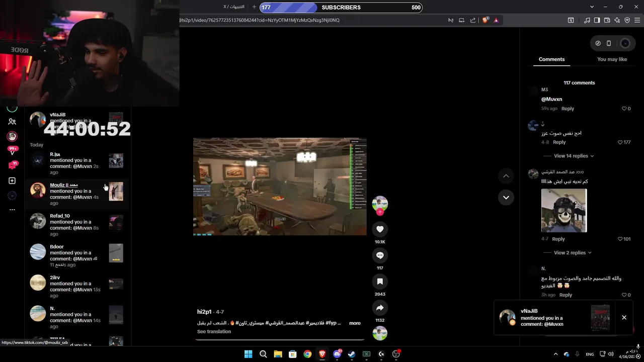Image resolution: width=644 pixels, height=362 pixels.
Task: Open the Brave VPN shield icon
Action: [x=627, y=20]
